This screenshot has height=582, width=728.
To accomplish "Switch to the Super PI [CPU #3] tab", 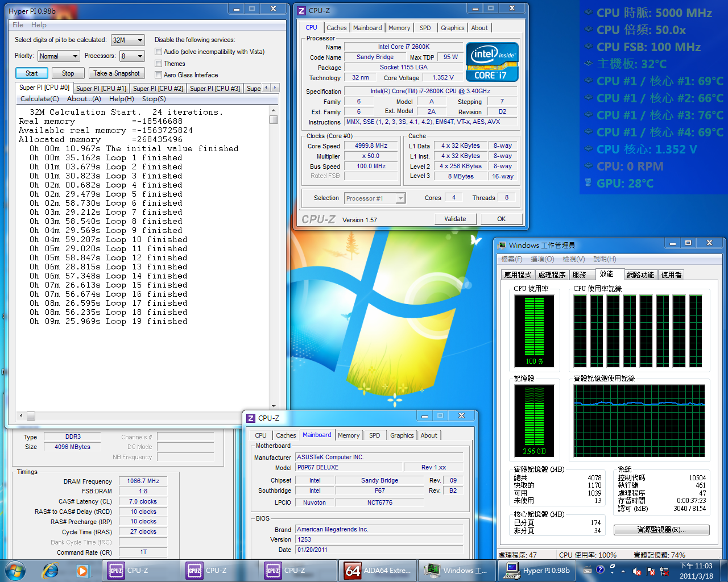I will click(215, 89).
